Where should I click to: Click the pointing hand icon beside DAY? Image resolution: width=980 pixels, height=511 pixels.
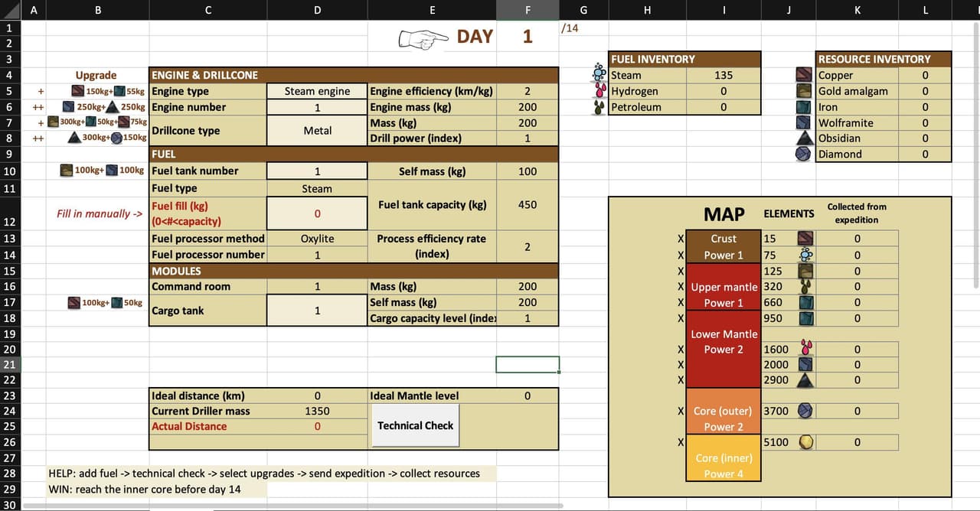(x=423, y=37)
